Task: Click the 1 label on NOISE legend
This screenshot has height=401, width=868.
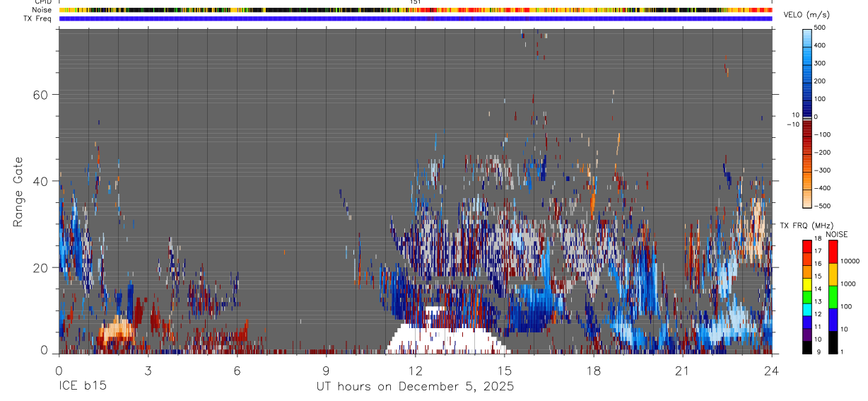Action: pyautogui.click(x=841, y=351)
